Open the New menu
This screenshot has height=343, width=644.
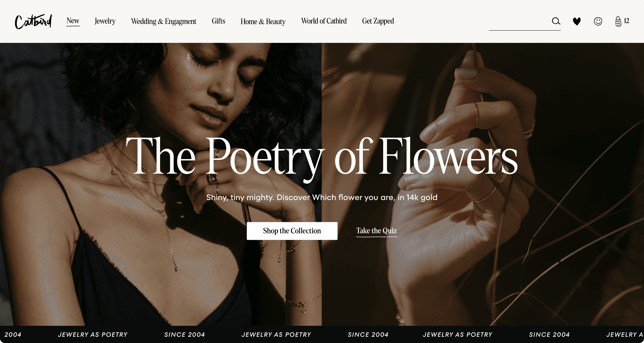[x=73, y=21]
